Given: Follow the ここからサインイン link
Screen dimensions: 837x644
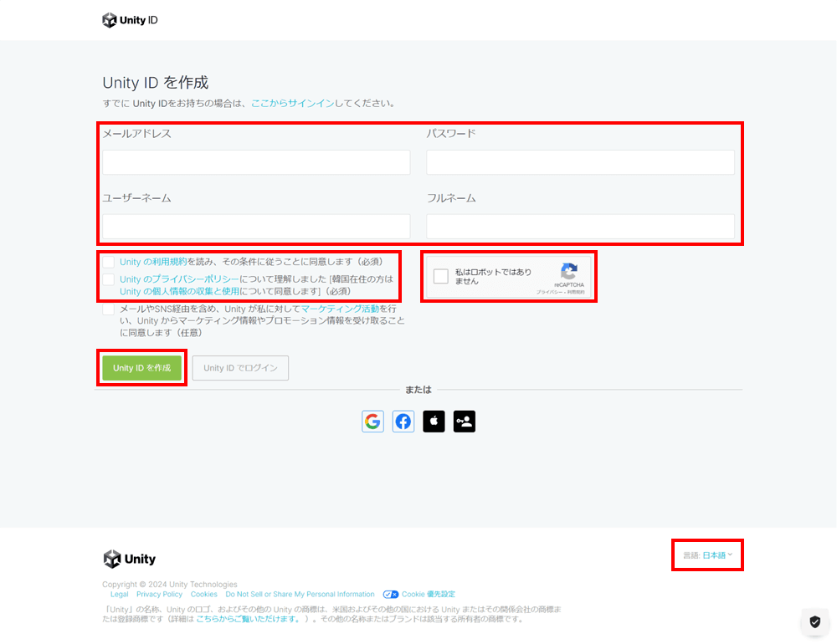Looking at the screenshot, I should click(x=292, y=104).
